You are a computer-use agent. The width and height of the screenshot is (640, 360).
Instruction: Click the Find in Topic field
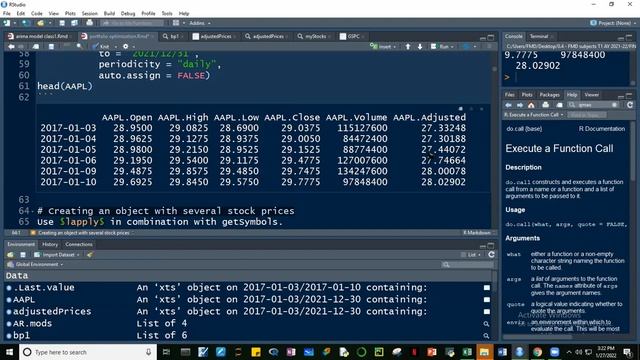[587, 115]
